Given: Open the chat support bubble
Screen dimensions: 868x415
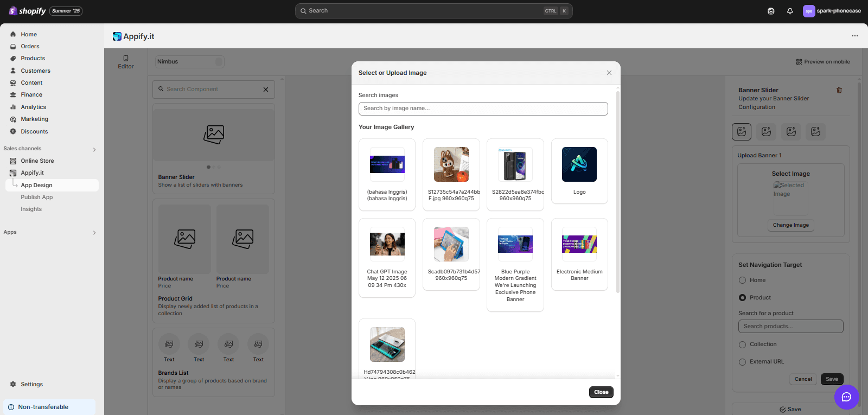Looking at the screenshot, I should pyautogui.click(x=846, y=397).
